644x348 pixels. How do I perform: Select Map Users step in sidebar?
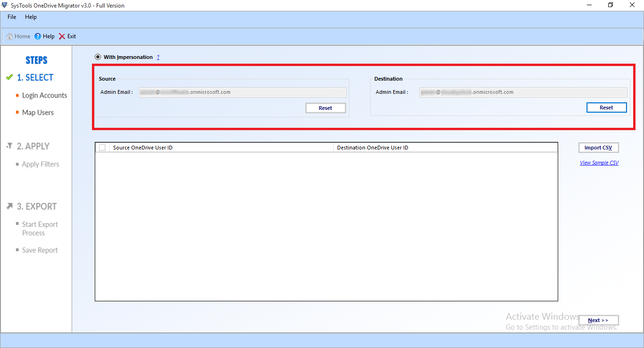click(x=38, y=113)
